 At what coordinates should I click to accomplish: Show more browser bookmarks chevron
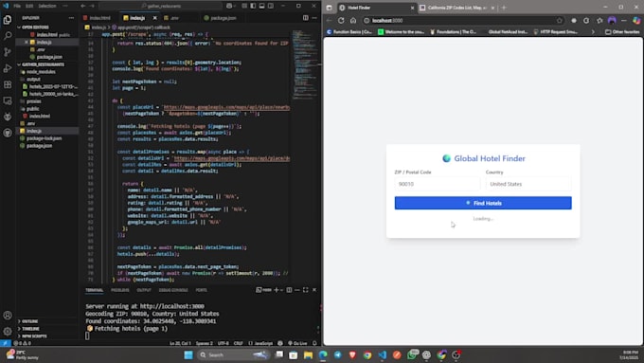click(x=592, y=31)
